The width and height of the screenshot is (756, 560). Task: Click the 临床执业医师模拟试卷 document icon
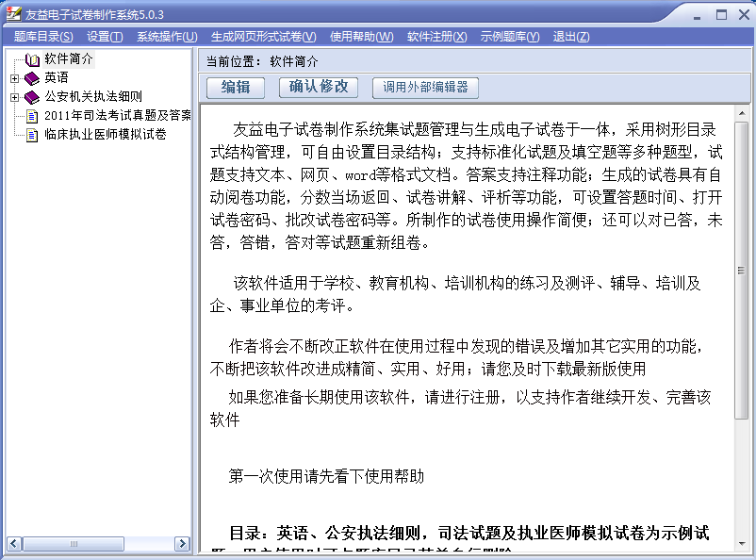(x=32, y=135)
